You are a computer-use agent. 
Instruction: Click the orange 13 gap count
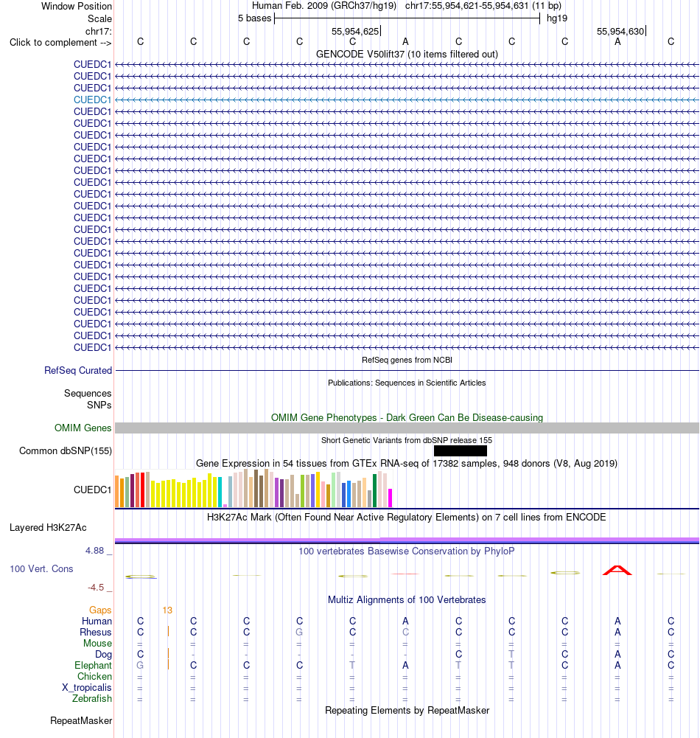167,610
